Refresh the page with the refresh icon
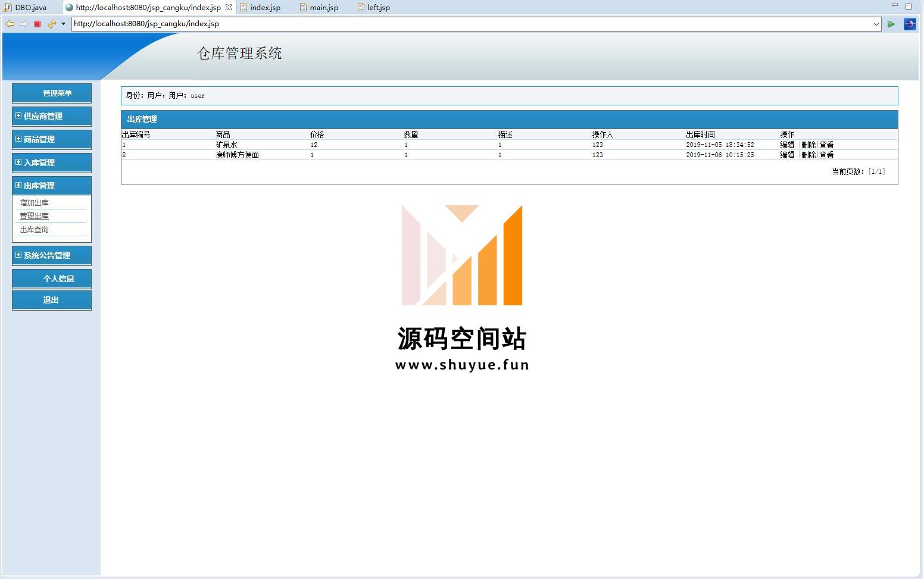Screen dimensions: 924x579 click(52, 24)
